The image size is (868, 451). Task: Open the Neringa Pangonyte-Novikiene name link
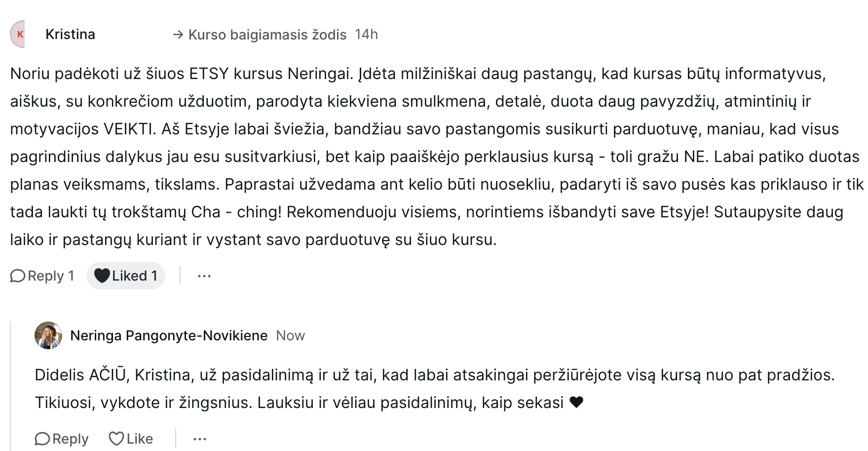169,335
